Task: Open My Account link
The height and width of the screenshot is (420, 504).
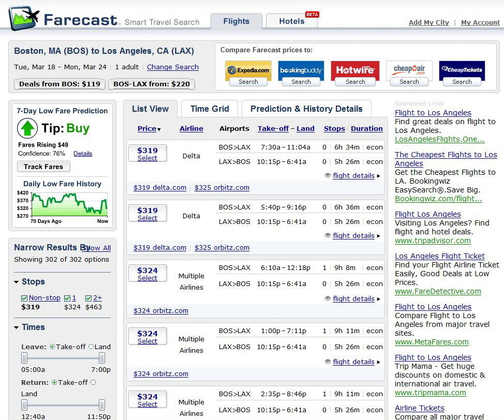Action: (x=480, y=22)
